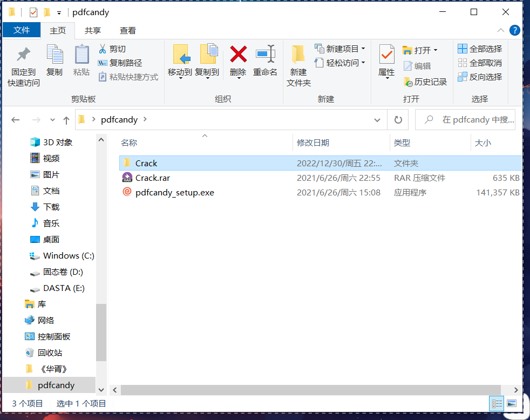Open 下载 downloads in navigation pane
Image resolution: width=530 pixels, height=420 pixels.
[x=45, y=207]
